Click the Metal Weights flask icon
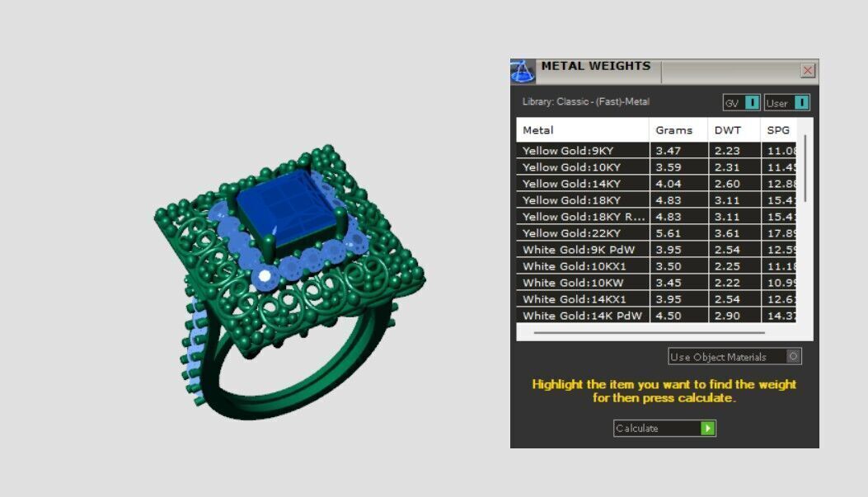868x497 pixels. [522, 72]
